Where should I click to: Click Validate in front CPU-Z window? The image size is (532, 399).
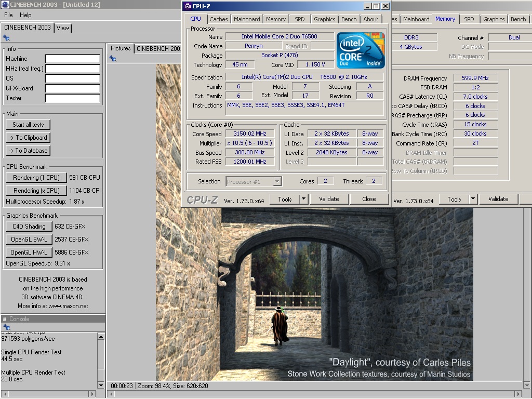tap(329, 199)
